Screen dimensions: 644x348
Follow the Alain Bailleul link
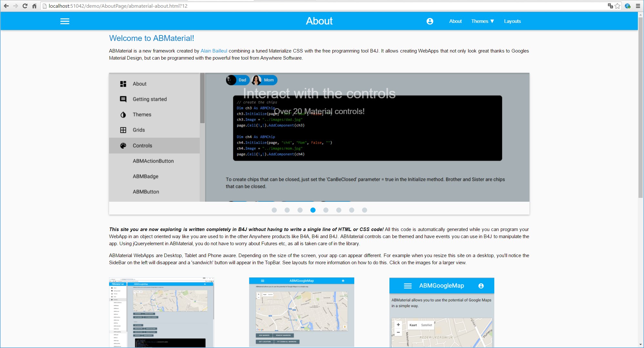tap(214, 51)
